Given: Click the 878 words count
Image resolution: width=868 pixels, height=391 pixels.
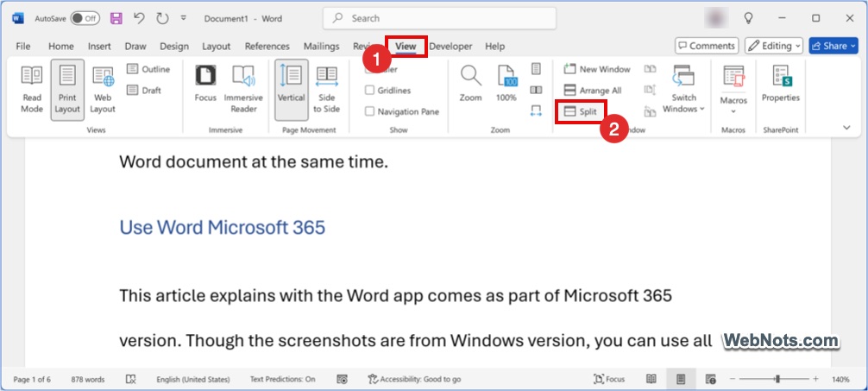Looking at the screenshot, I should [x=87, y=380].
